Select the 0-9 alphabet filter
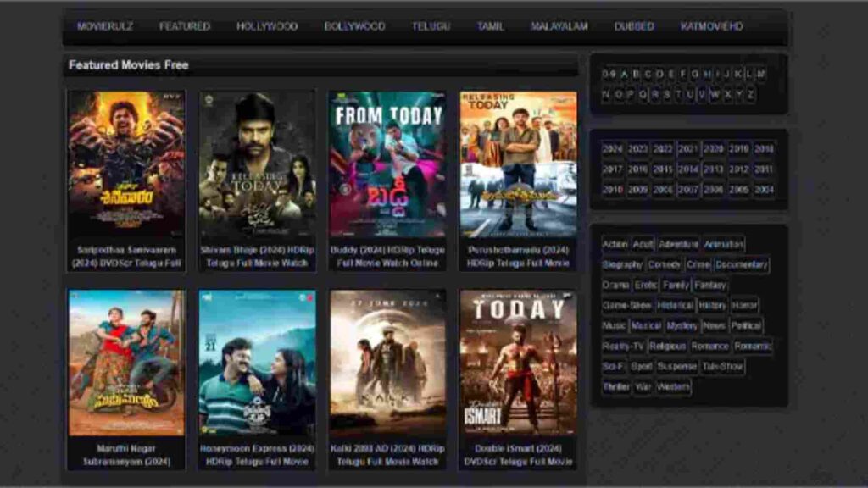The height and width of the screenshot is (488, 868). click(607, 74)
